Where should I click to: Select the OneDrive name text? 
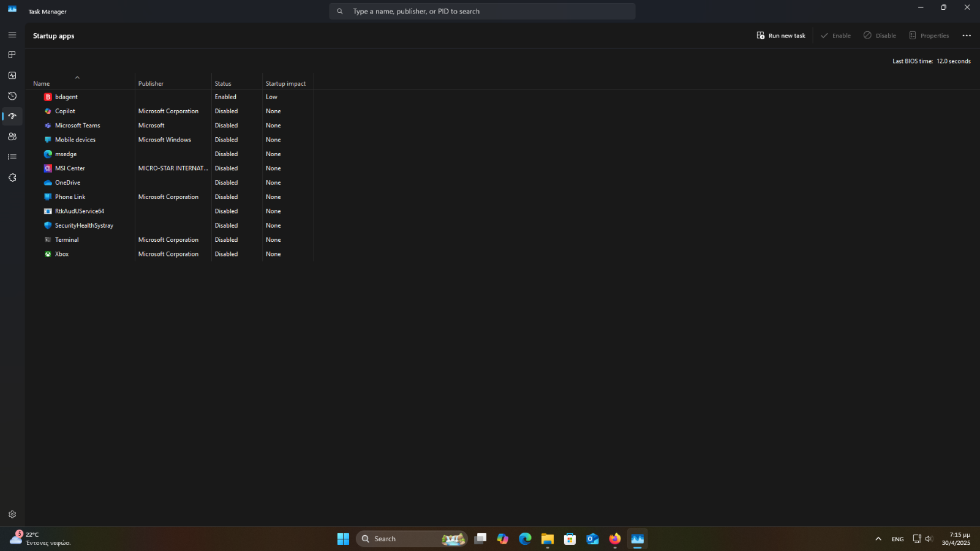coord(67,182)
